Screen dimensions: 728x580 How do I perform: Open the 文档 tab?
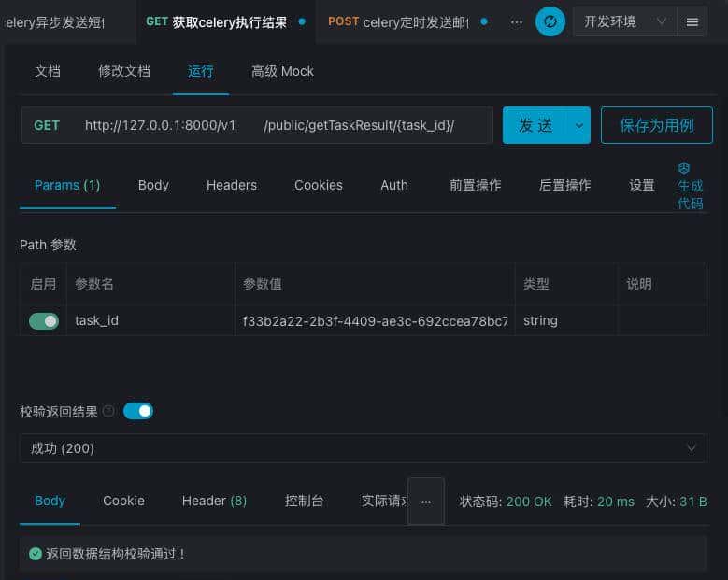[48, 72]
